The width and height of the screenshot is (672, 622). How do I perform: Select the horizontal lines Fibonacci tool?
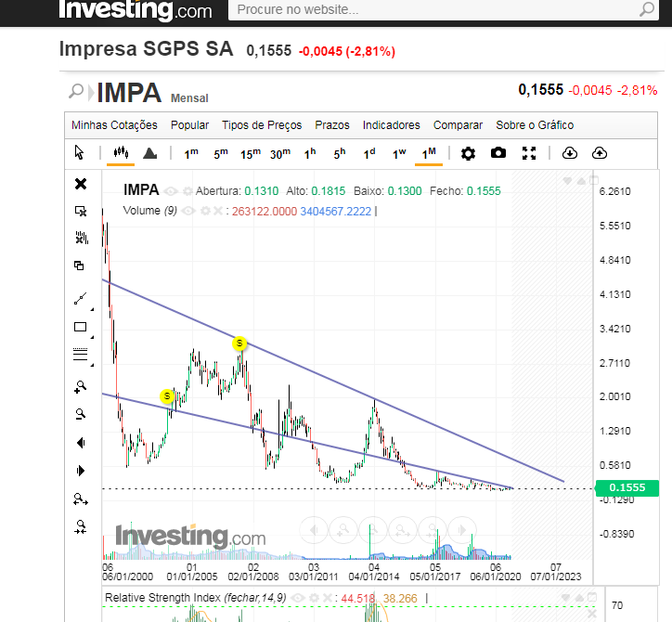[x=80, y=354]
